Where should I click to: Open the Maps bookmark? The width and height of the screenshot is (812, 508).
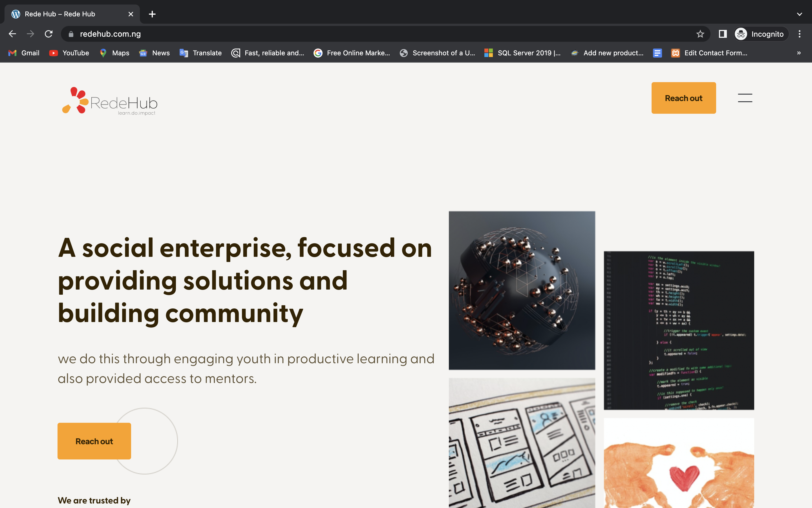pos(114,53)
